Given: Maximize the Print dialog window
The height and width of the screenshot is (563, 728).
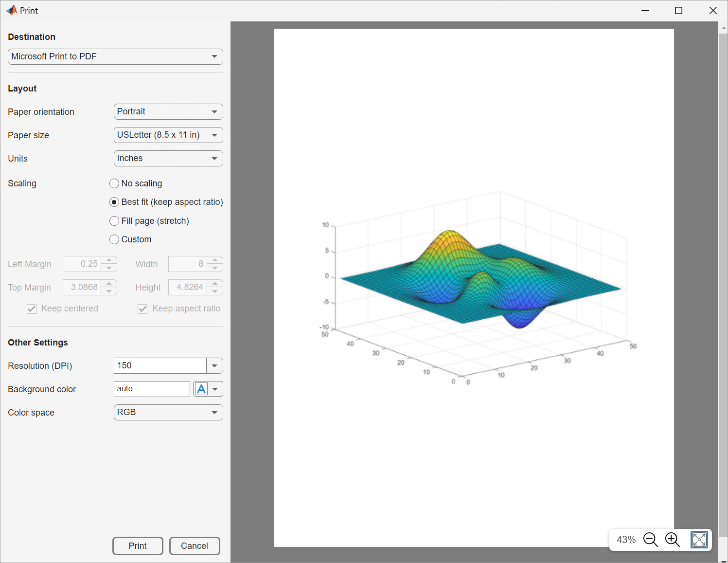Looking at the screenshot, I should (x=678, y=11).
